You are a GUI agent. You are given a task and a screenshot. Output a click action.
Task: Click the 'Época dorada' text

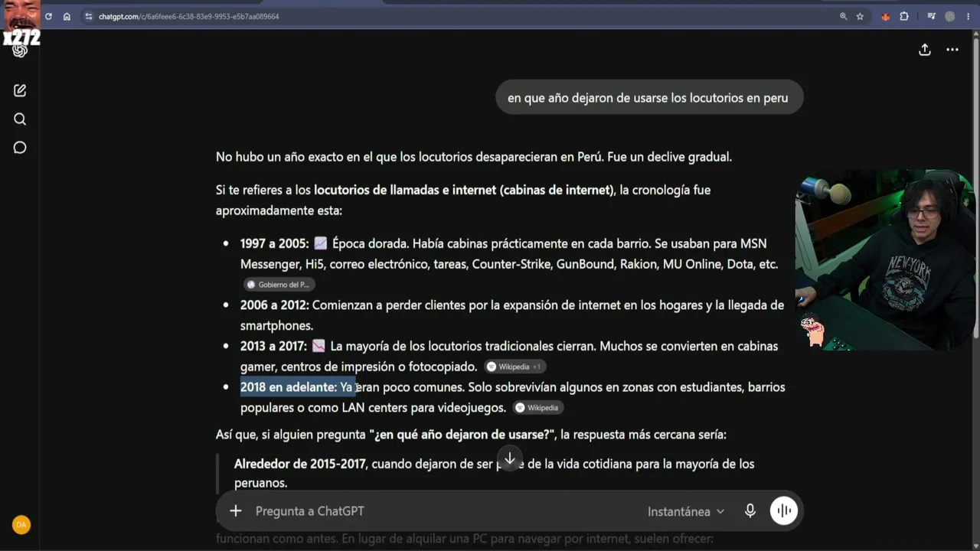(371, 243)
